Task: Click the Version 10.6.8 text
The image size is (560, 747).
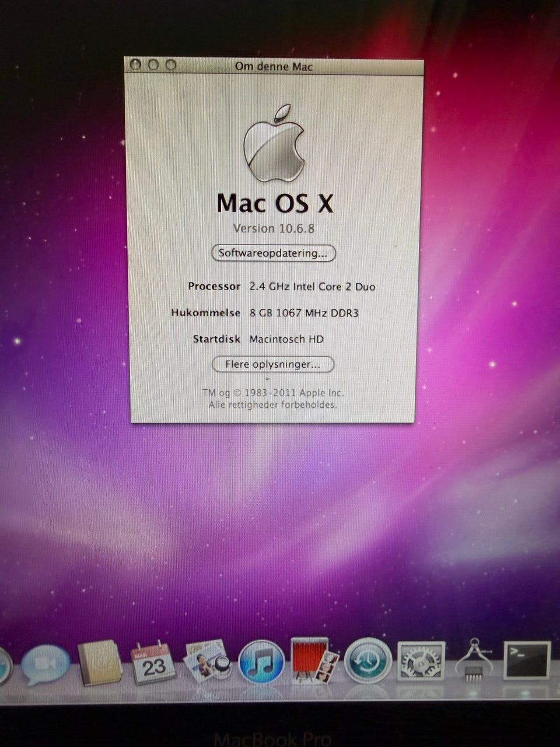Action: [x=274, y=228]
